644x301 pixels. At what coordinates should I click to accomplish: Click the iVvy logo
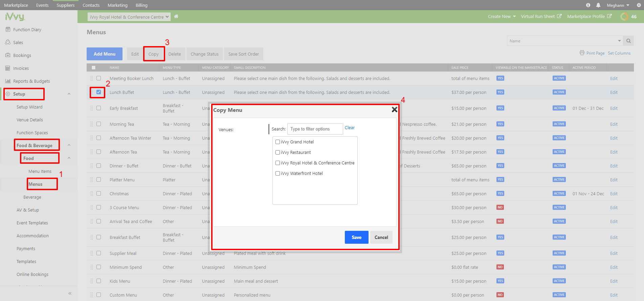click(x=15, y=16)
